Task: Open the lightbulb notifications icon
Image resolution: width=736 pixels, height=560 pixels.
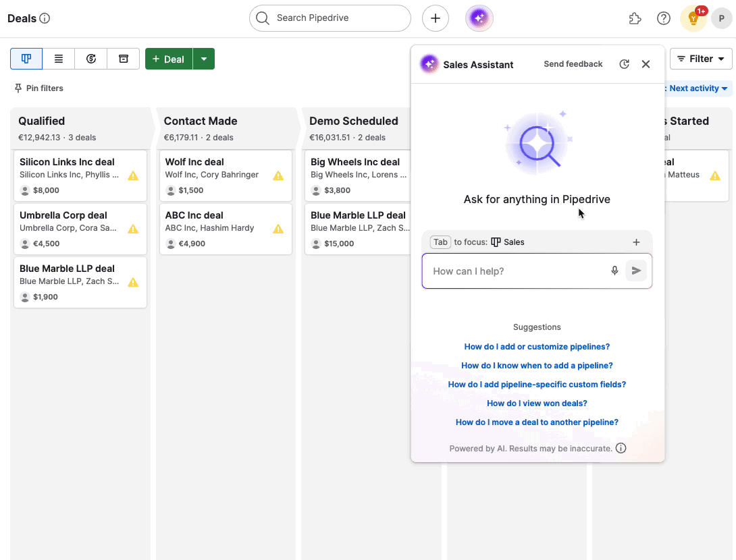Action: (693, 18)
